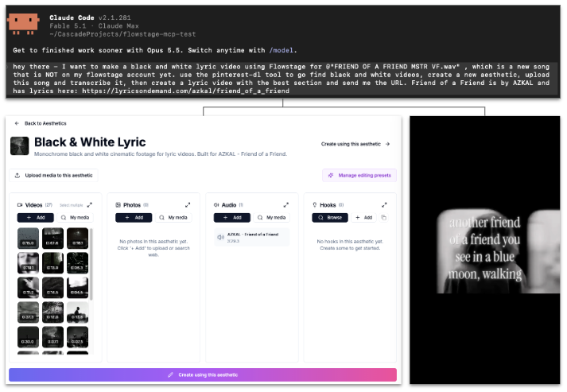
Task: Click the speaker icon beside the Audio heading
Action: (216, 205)
